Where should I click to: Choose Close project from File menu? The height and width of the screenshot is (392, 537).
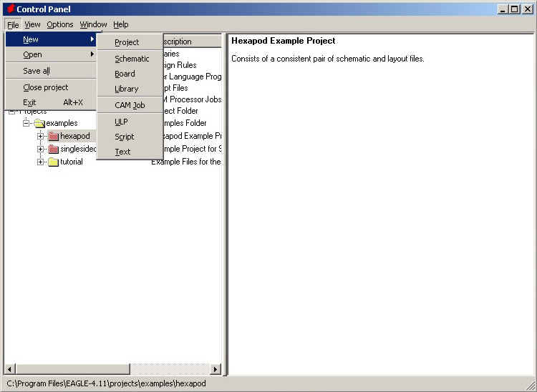(x=51, y=87)
